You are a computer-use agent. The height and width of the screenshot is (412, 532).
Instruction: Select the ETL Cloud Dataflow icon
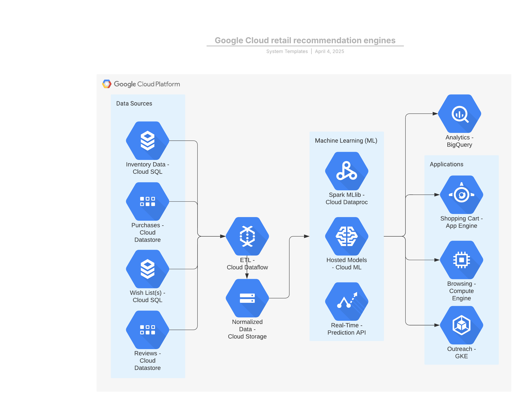(247, 236)
